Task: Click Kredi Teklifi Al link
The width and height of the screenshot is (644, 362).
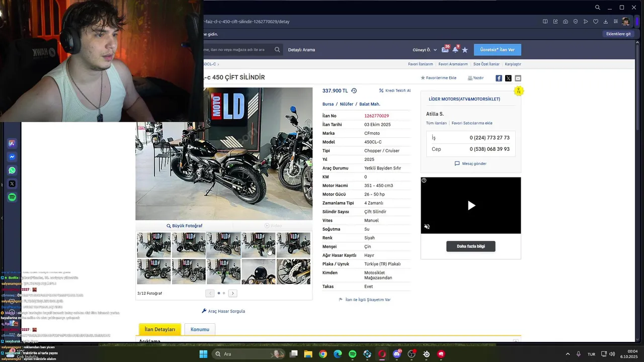Action: [x=395, y=90]
